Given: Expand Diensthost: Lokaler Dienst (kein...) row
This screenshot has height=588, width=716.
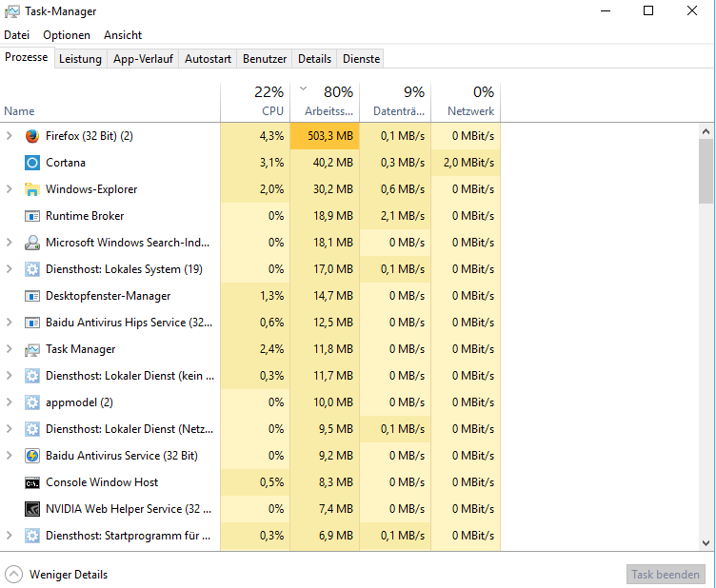Looking at the screenshot, I should tap(10, 376).
